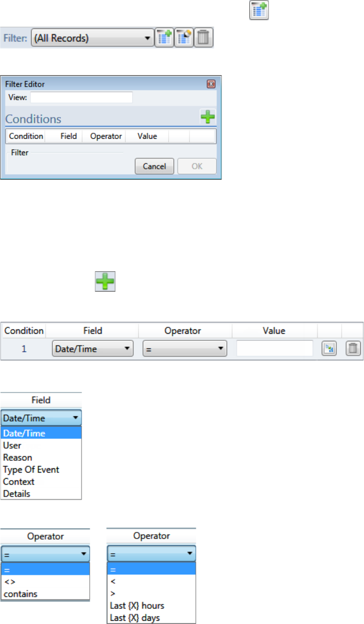
Task: Click the OK button in Filter Editor
Action: tap(197, 167)
